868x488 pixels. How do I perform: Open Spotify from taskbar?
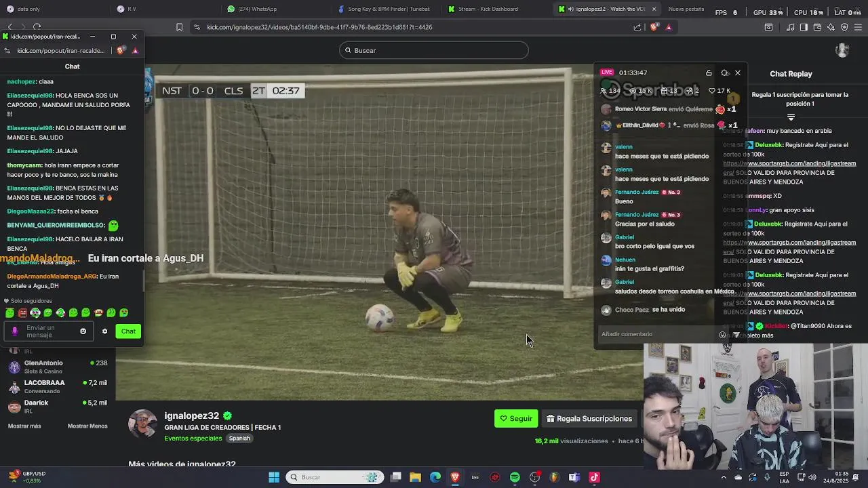(x=515, y=477)
